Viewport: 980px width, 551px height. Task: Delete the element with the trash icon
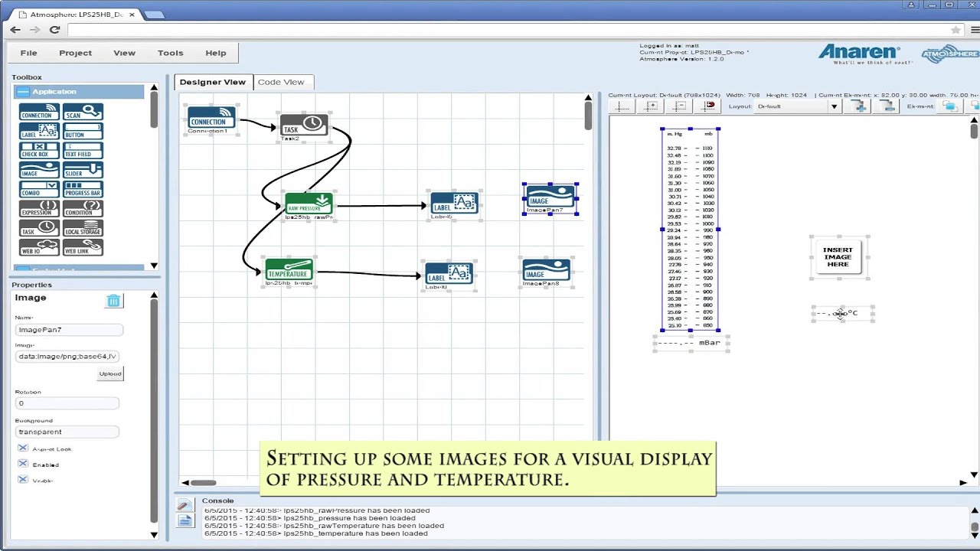113,301
